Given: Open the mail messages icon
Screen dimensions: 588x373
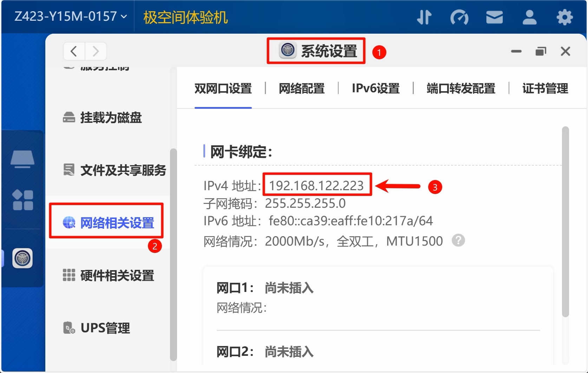Looking at the screenshot, I should pyautogui.click(x=495, y=17).
